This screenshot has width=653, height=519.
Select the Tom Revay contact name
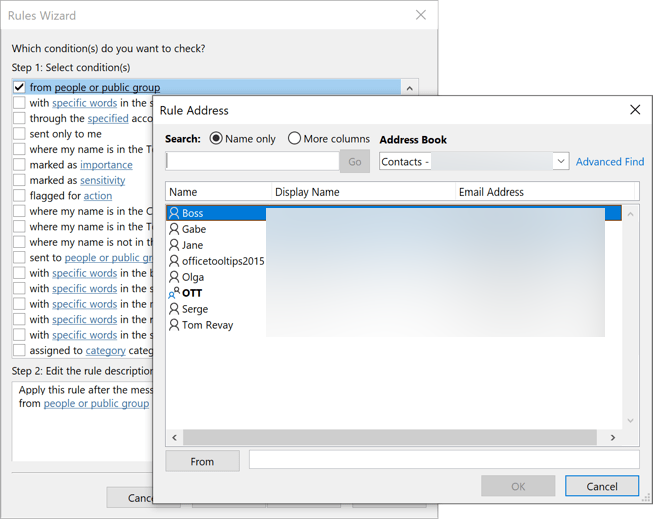(x=207, y=325)
